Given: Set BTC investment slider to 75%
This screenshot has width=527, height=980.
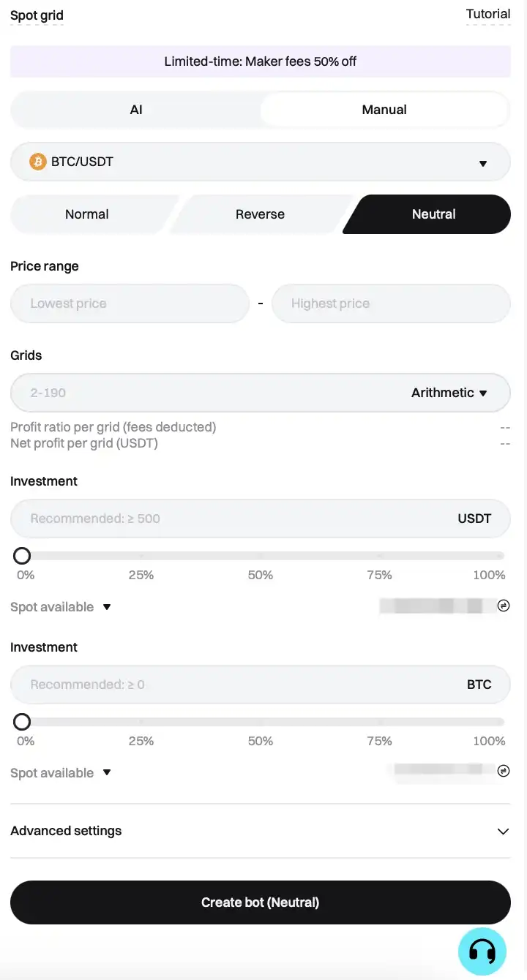Looking at the screenshot, I should click(379, 722).
